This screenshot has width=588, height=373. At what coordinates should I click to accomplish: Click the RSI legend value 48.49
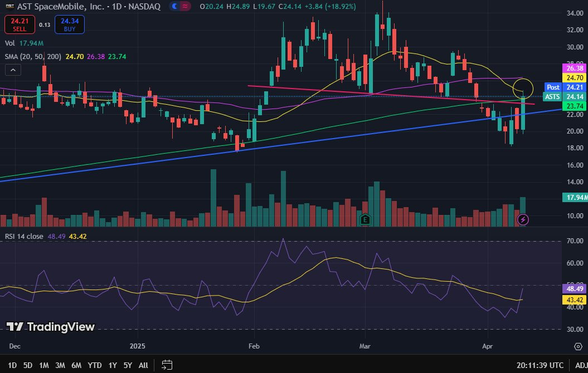pos(57,236)
